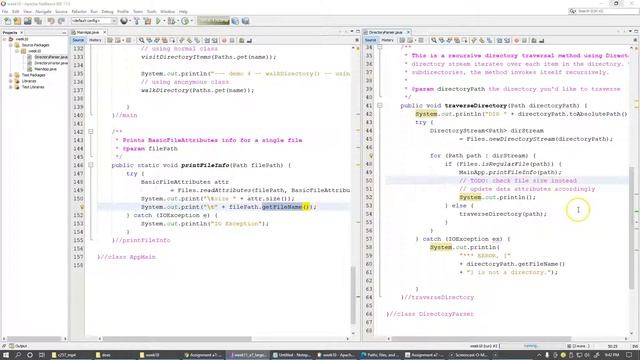The width and height of the screenshot is (640, 360).
Task: Open DirectoryParser.java in the Projects tree
Action: (x=51, y=57)
